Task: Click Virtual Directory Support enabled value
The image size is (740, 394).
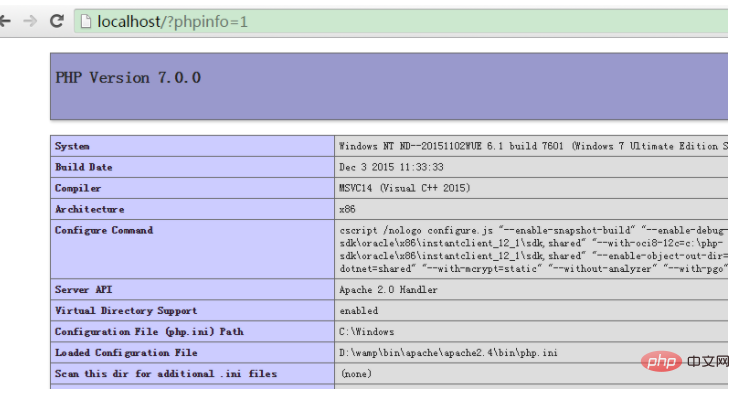Action: coord(359,310)
